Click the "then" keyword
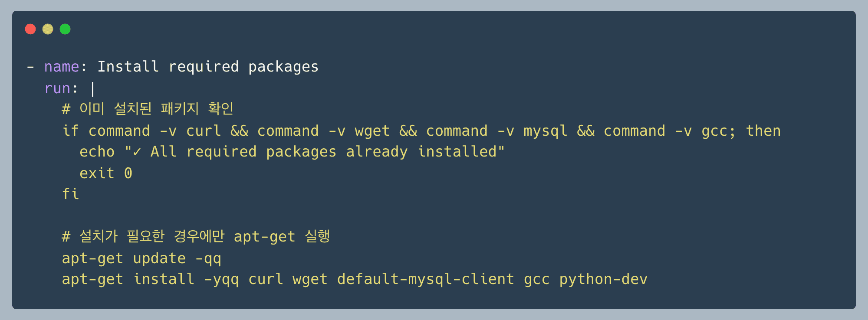Screen dimensions: 868x320 (763, 131)
